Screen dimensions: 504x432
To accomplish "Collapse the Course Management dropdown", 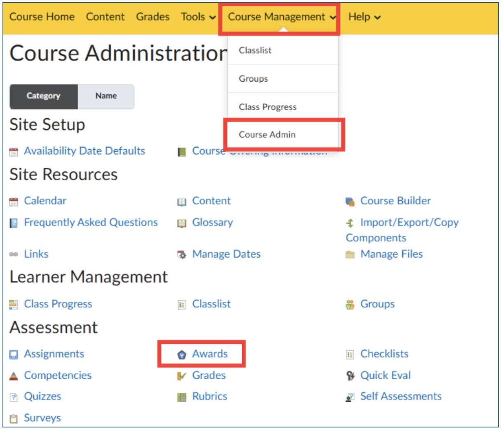I will (x=282, y=17).
